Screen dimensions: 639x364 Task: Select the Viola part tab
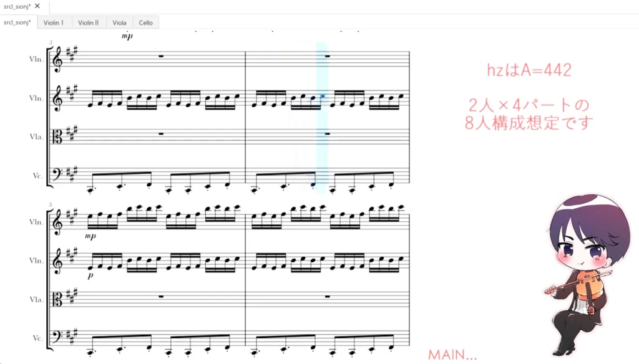pyautogui.click(x=119, y=23)
